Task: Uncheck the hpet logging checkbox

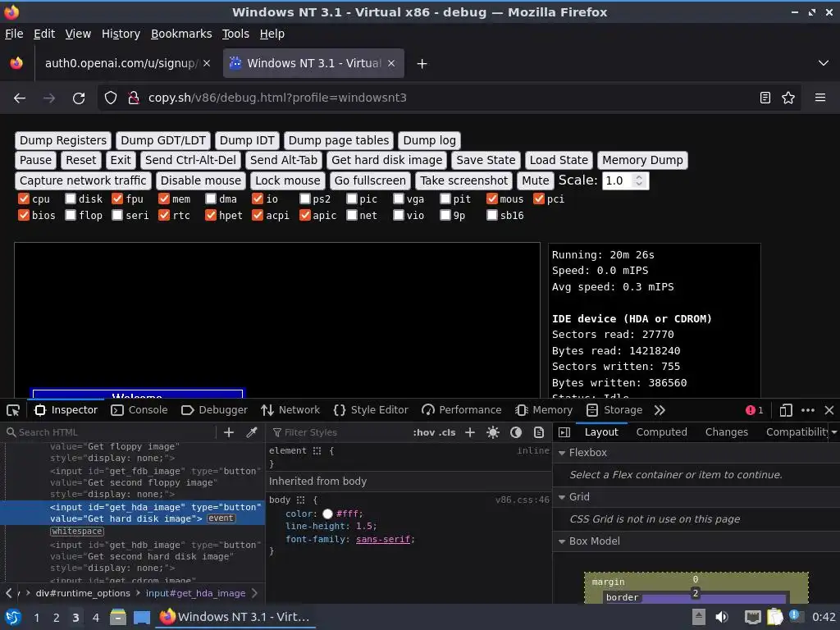Action: pos(211,216)
